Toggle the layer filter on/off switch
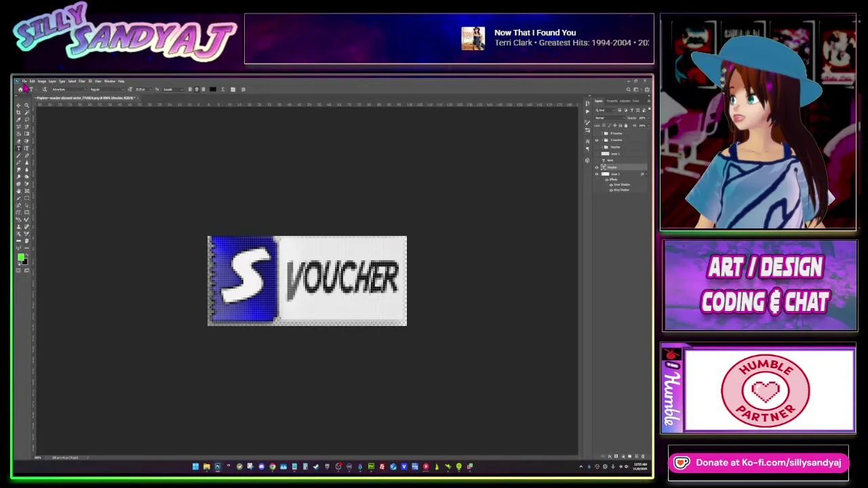The image size is (868, 488). pyautogui.click(x=649, y=108)
